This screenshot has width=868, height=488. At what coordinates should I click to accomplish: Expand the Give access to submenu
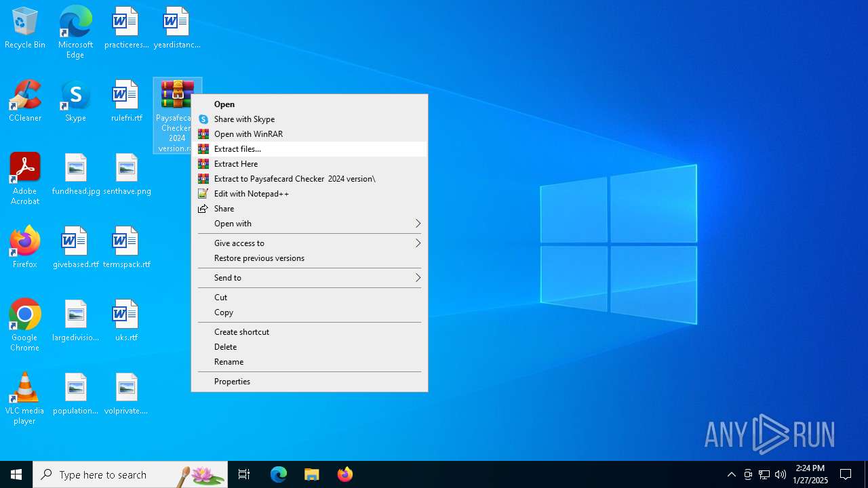point(309,243)
